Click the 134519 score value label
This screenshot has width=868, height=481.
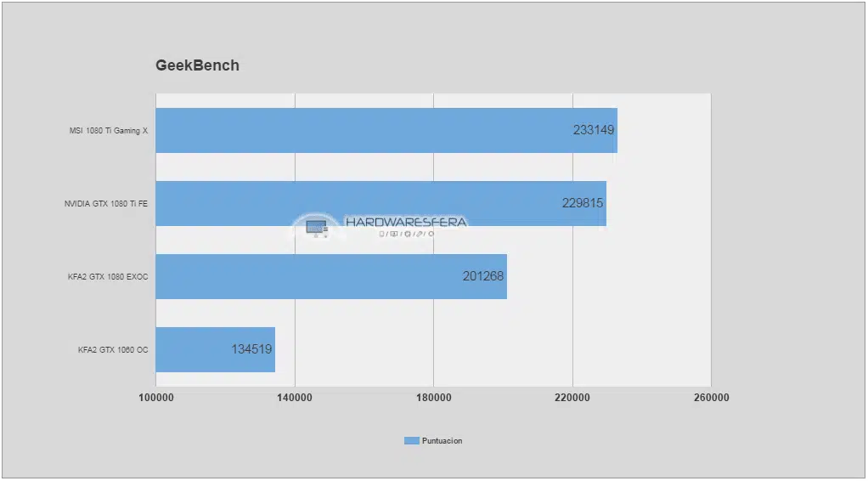point(251,349)
